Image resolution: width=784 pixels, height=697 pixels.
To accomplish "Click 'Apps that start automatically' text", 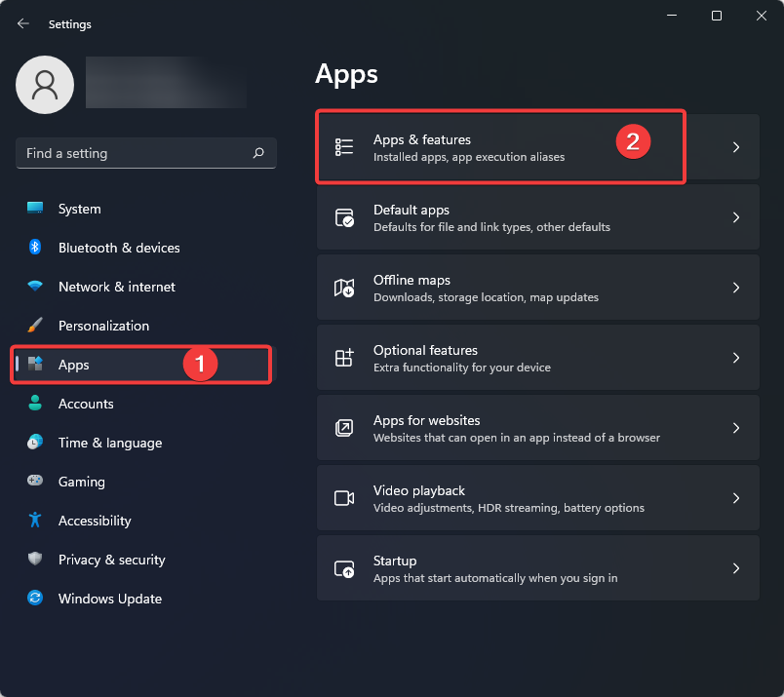I will 450,578.
